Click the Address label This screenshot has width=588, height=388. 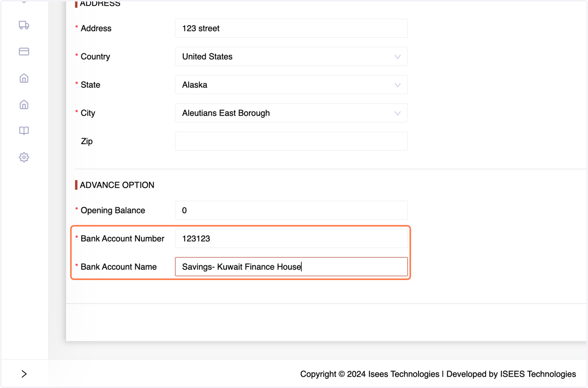pyautogui.click(x=96, y=28)
